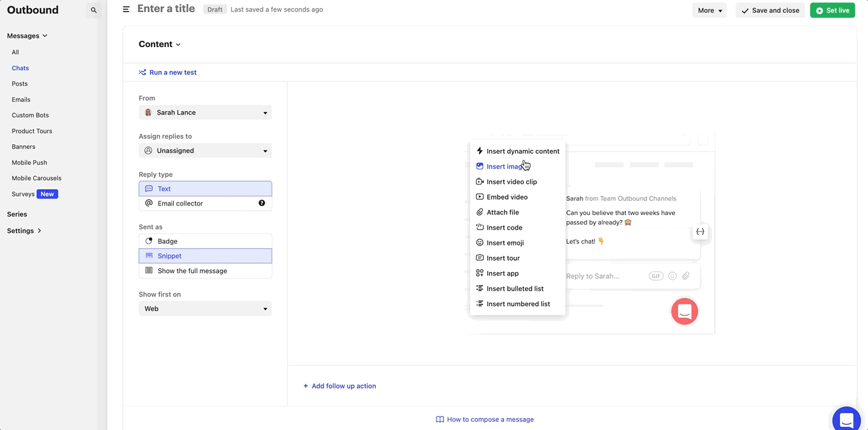Click the red messenger launcher in preview

click(x=684, y=312)
